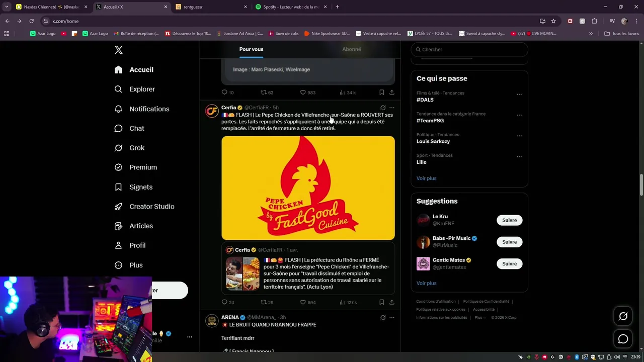Screen dimensions: 644x362
Task: View stats icon showing 127 k
Action: 342,302
